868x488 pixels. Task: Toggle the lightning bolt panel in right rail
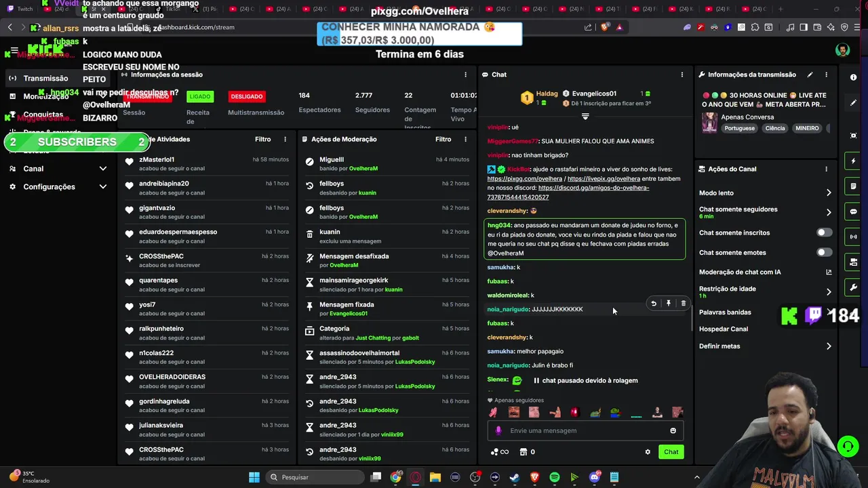click(x=853, y=161)
